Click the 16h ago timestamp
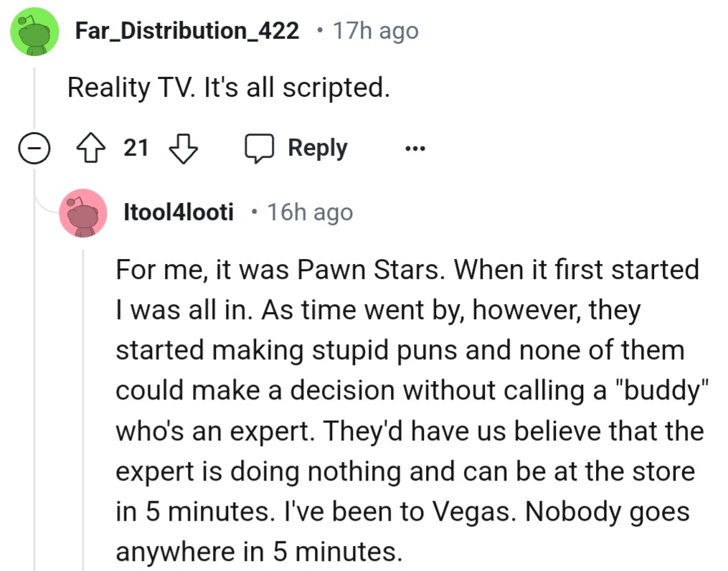728x571 pixels. pos(309,212)
